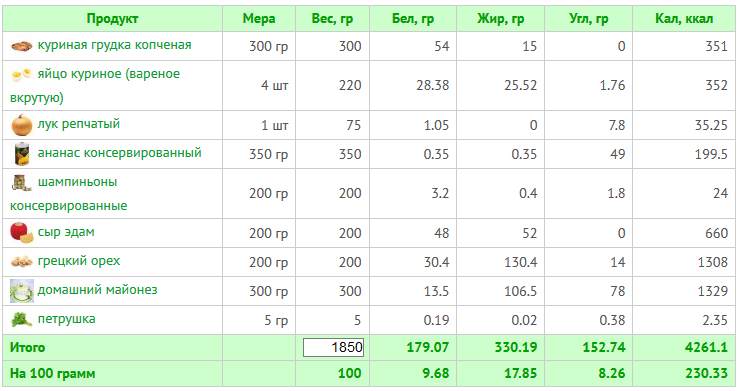Click the canned pineapple icon
Viewport: 737px width, 391px height.
pyautogui.click(x=22, y=154)
